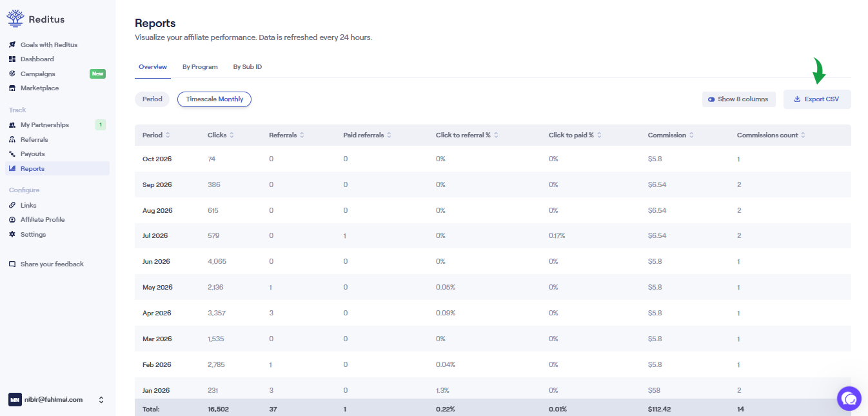868x416 pixels.
Task: Open the Share your feedback link
Action: point(52,264)
